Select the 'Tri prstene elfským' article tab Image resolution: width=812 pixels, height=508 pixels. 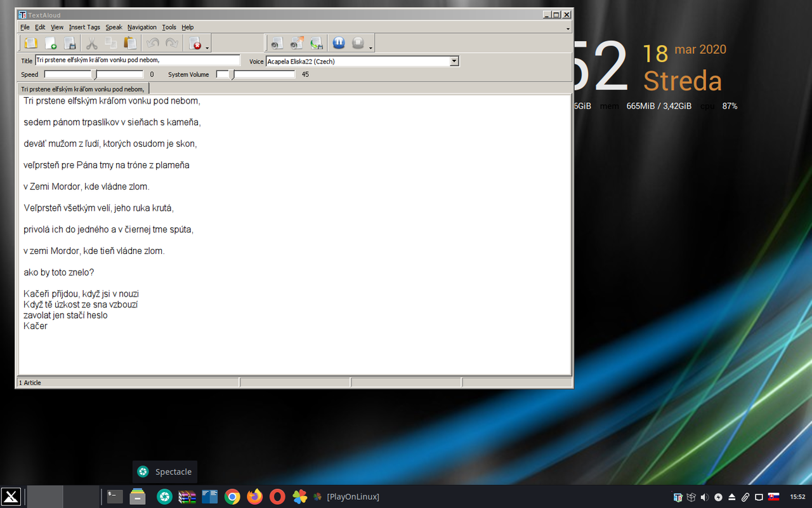82,89
